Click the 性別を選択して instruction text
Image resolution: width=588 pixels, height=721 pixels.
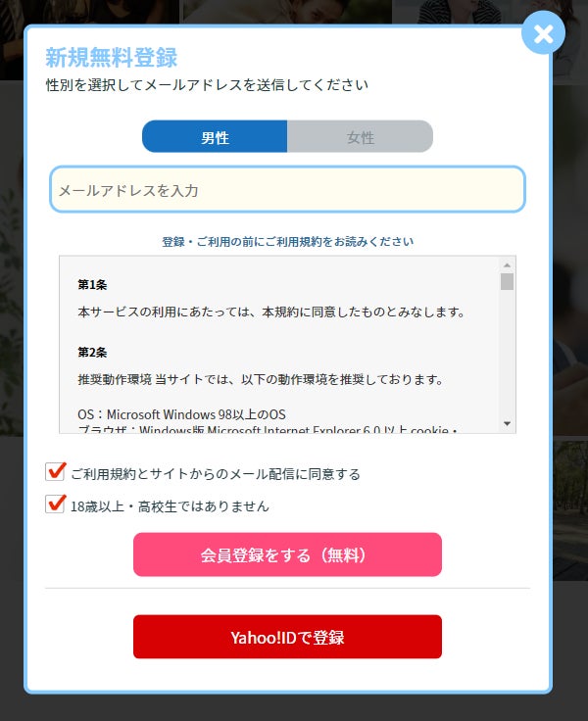207,85
